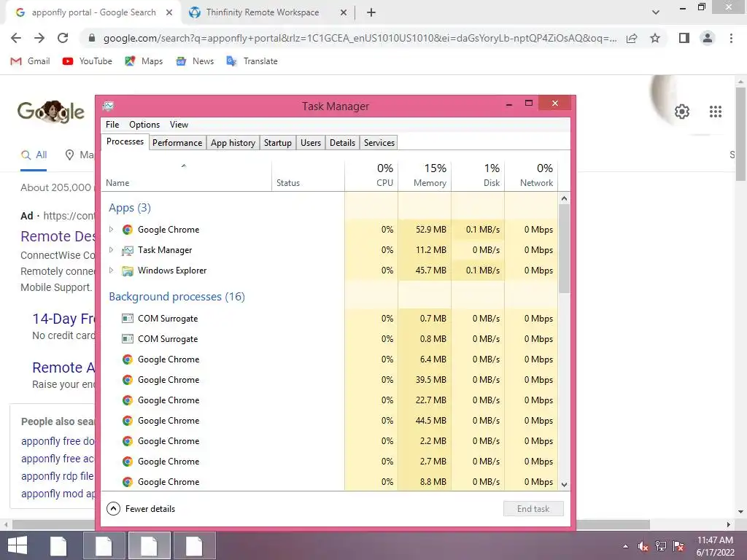Expand the Google Chrome app entry
This screenshot has height=560, width=747.
(111, 230)
